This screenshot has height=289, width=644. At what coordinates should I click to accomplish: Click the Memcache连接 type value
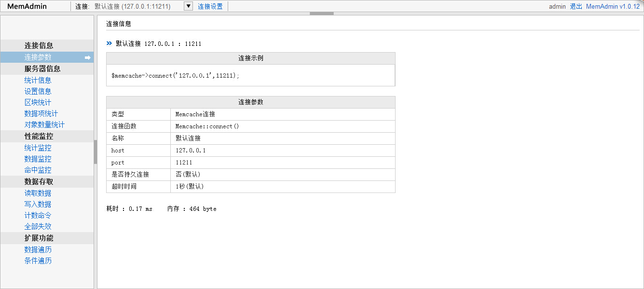tap(195, 114)
